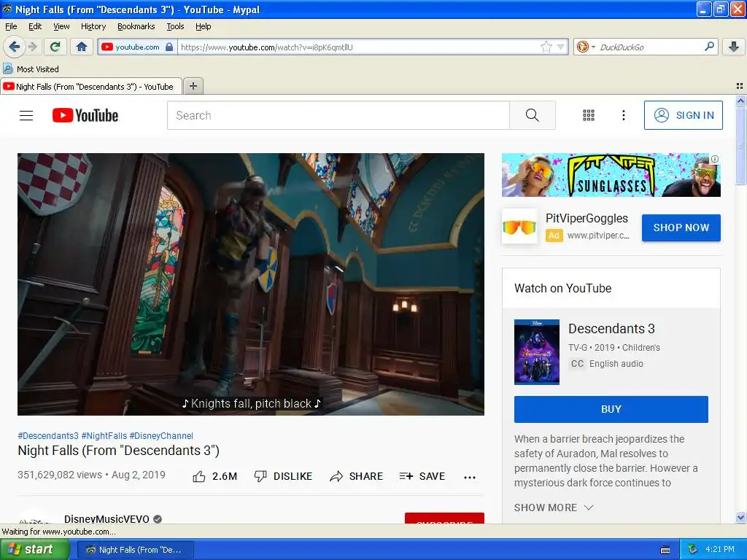This screenshot has height=560, width=747.
Task: Click the browser forward arrow
Action: [x=32, y=47]
